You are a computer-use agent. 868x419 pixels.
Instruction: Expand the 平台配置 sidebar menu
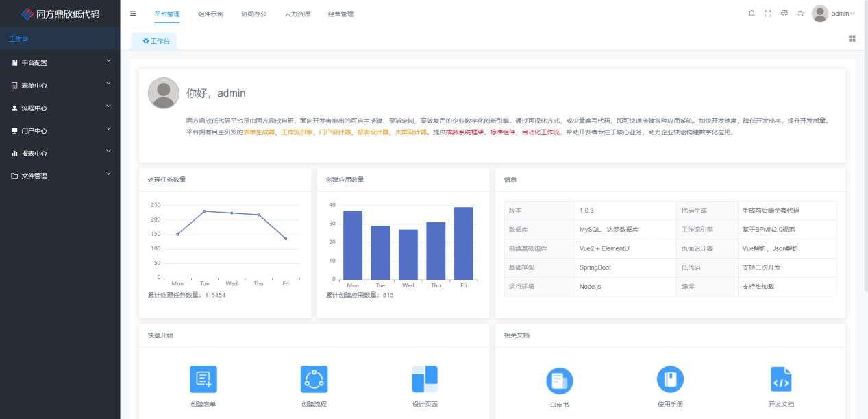tap(60, 62)
